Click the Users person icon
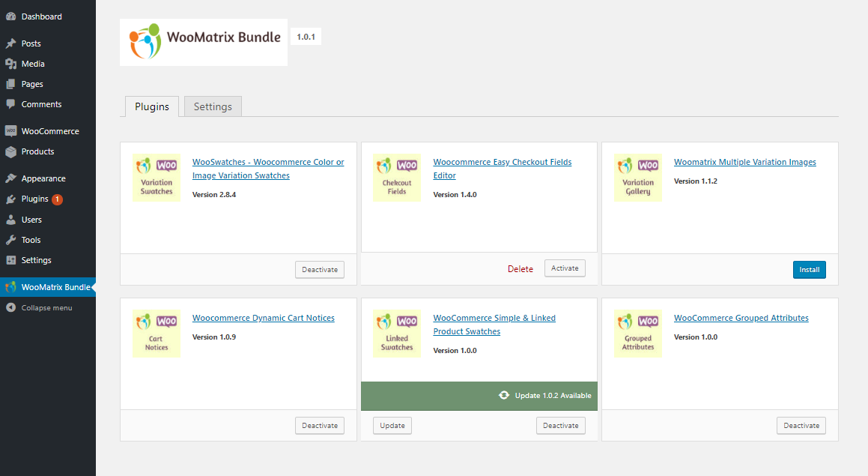 [10, 220]
